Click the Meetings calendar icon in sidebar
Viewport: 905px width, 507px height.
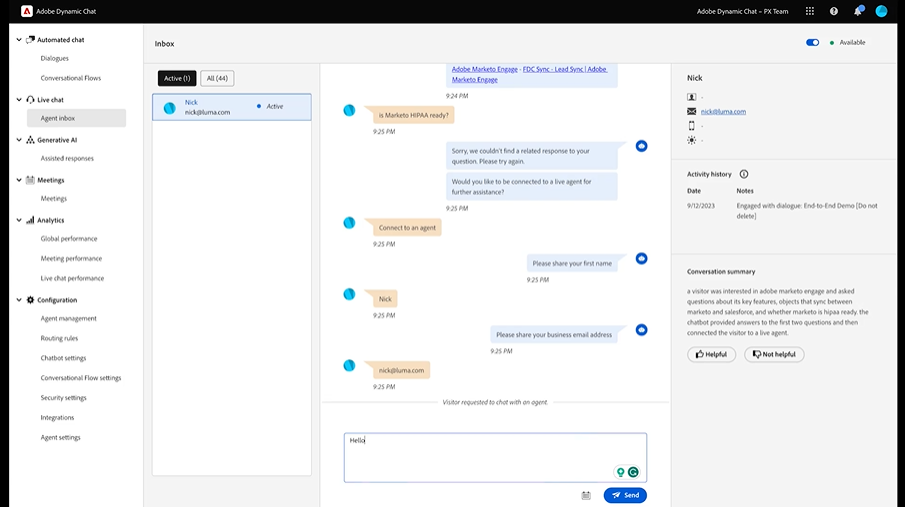pos(31,180)
